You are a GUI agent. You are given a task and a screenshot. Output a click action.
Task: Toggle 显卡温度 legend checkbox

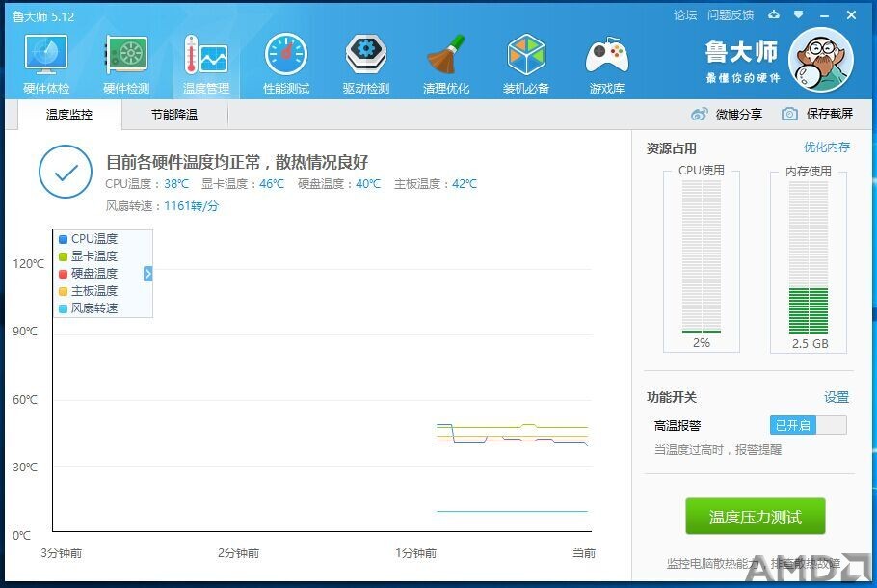click(x=64, y=256)
